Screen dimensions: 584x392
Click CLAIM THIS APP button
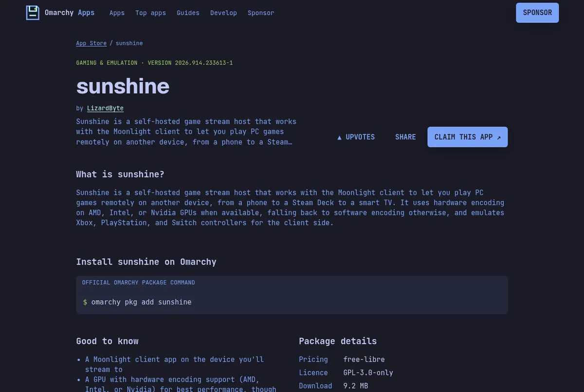(x=468, y=137)
